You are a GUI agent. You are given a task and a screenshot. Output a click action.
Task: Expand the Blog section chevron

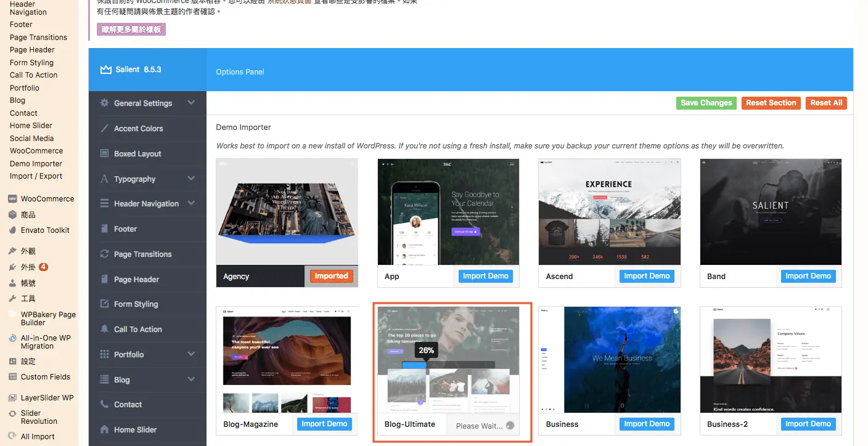(x=191, y=379)
